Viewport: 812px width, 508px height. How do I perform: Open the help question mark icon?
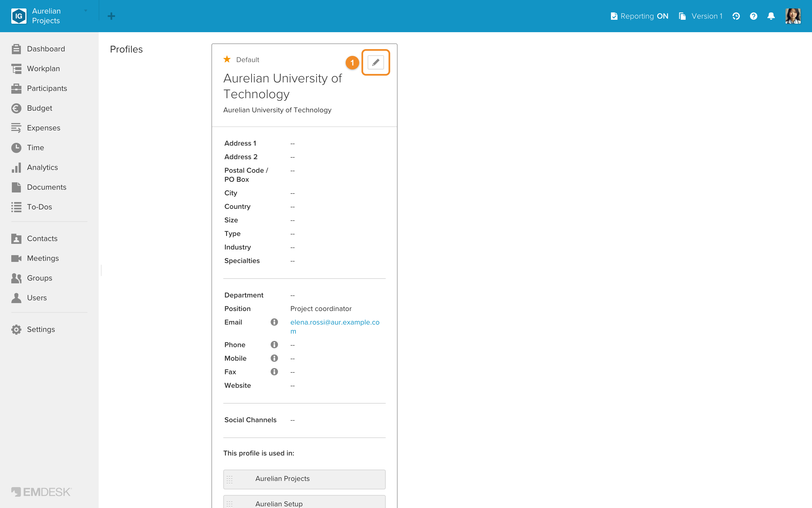(x=753, y=16)
